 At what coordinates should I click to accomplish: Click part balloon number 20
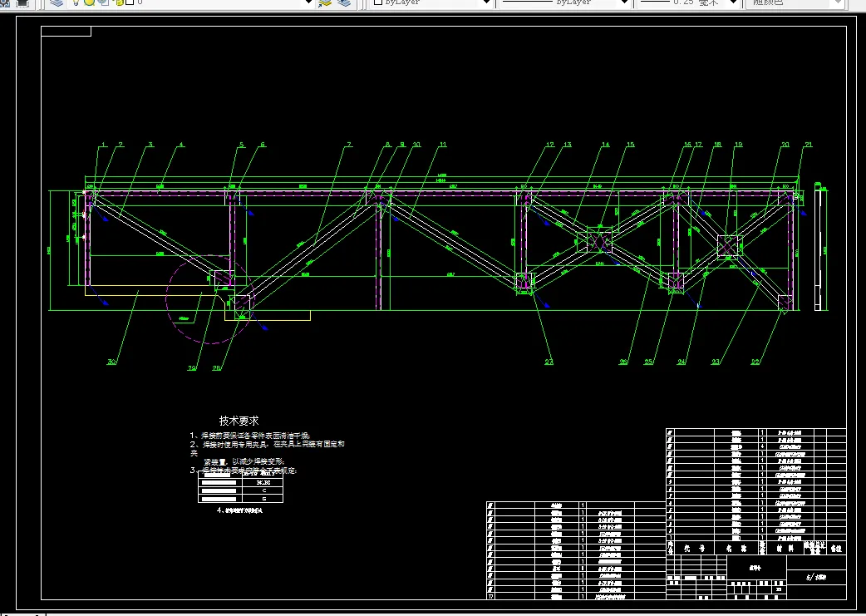pos(785,145)
